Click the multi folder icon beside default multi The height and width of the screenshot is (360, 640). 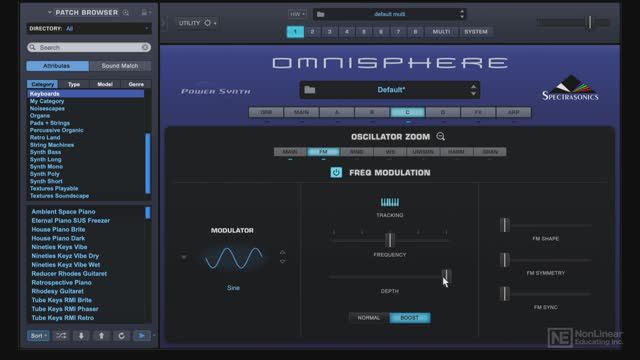click(x=321, y=14)
